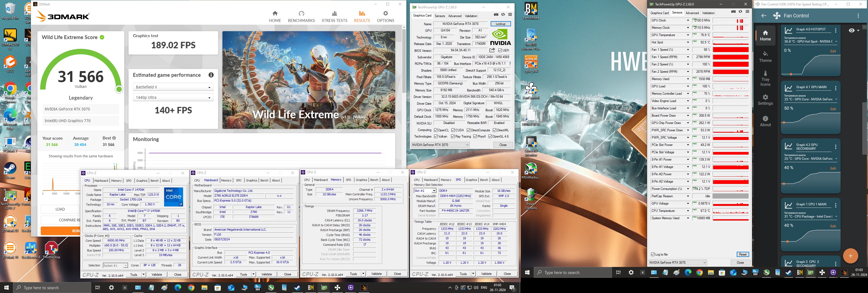Refresh GPU-Z Graphics Card window data
The image size is (868, 293).
point(503,14)
